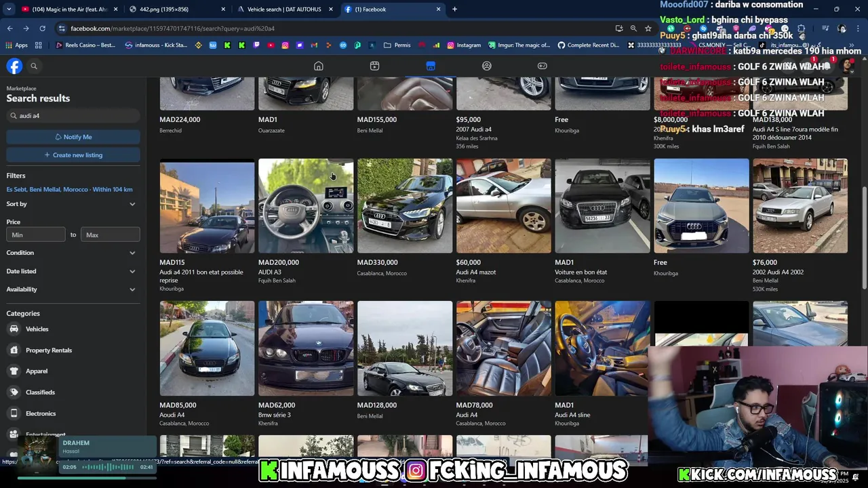Click the round search icon beside the Facebook logo
Screen dimensions: 868x488
(x=34, y=66)
